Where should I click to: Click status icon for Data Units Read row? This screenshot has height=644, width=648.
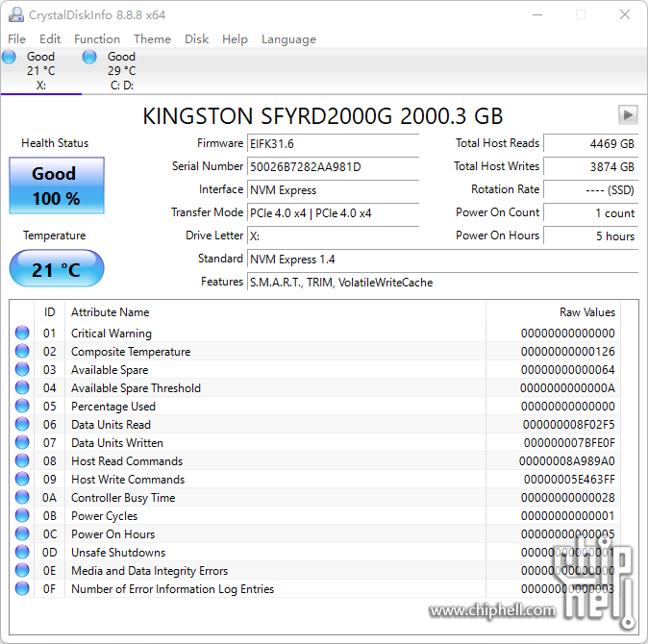tap(22, 424)
